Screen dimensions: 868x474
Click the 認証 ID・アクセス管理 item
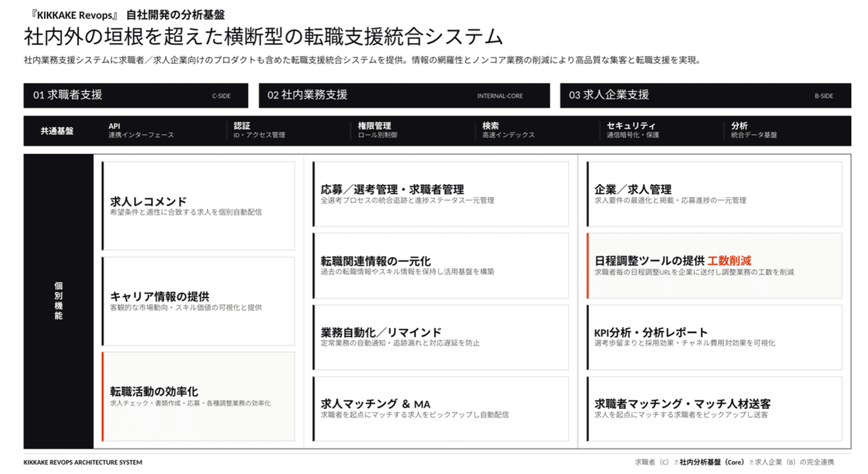(259, 130)
